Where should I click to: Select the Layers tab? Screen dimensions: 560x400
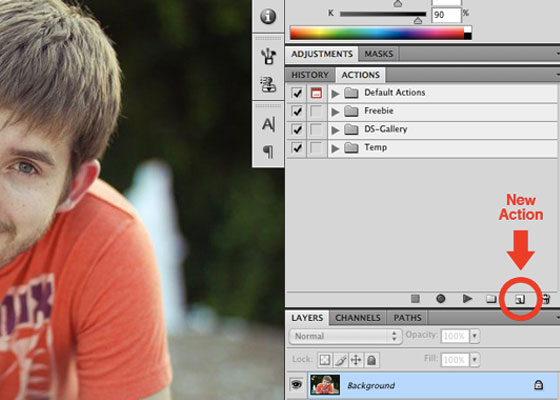click(x=307, y=318)
